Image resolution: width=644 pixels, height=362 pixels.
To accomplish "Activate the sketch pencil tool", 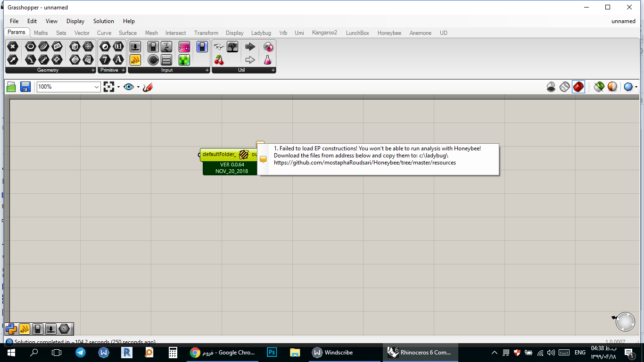I will (148, 87).
